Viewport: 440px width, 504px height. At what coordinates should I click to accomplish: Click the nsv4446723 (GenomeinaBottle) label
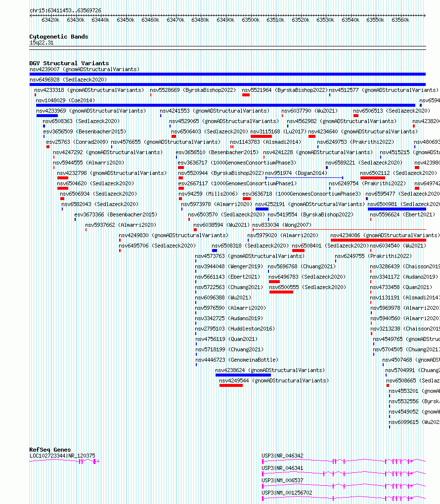[x=237, y=360]
